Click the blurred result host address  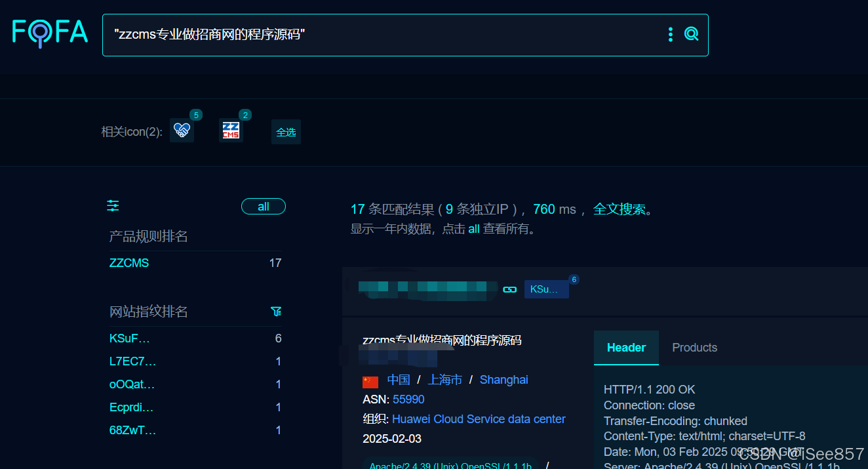coord(427,289)
